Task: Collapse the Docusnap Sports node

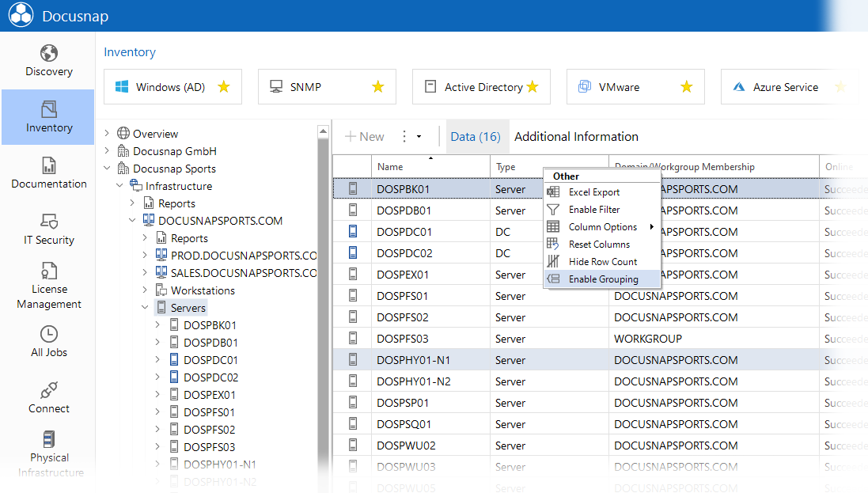Action: [107, 169]
